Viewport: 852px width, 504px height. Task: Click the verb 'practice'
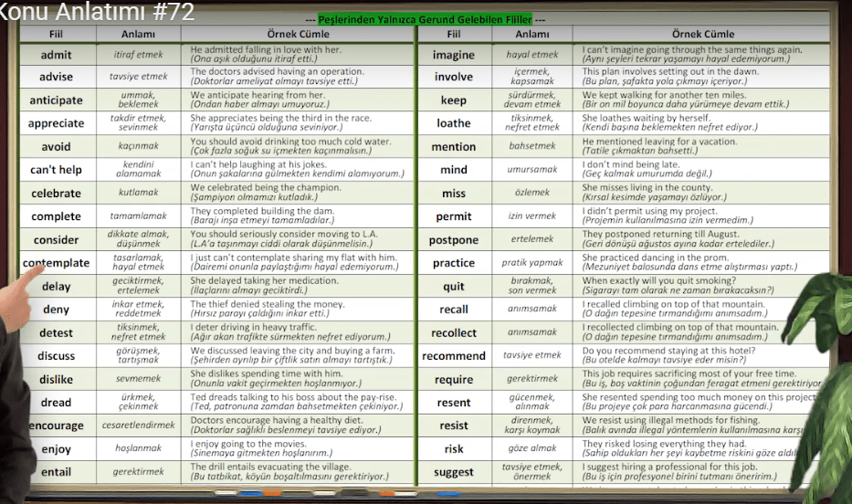point(454,263)
